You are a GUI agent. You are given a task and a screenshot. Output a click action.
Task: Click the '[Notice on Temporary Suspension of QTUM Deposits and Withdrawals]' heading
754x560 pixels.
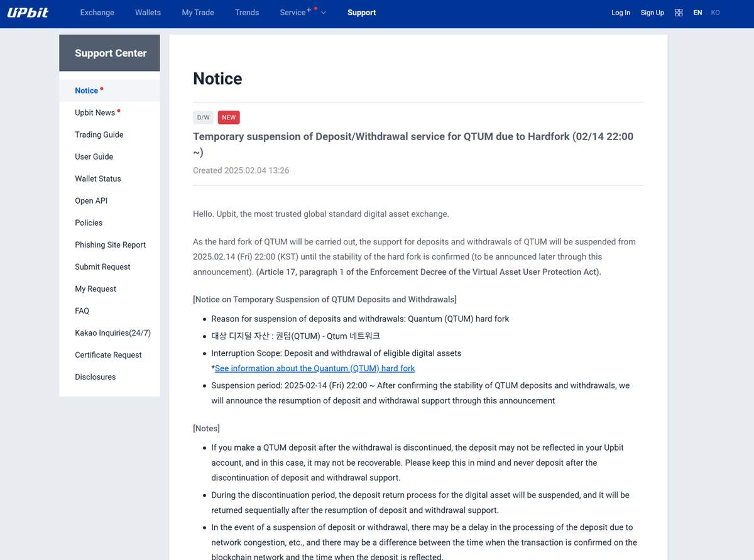click(x=325, y=299)
